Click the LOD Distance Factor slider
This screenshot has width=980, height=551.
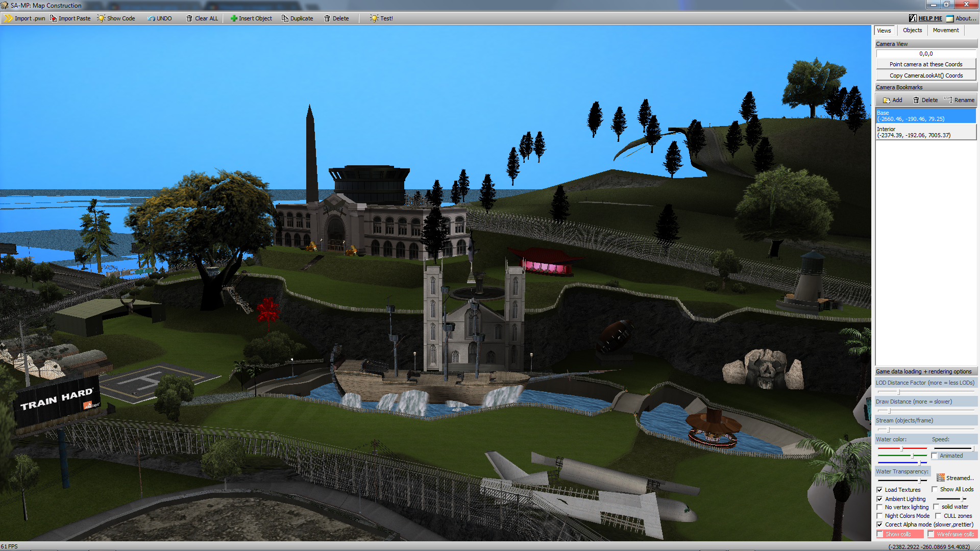925,392
